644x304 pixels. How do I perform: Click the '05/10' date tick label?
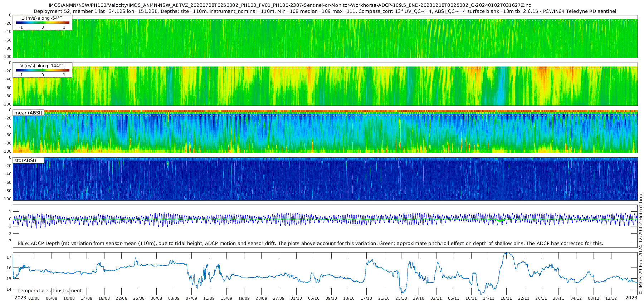click(x=314, y=298)
